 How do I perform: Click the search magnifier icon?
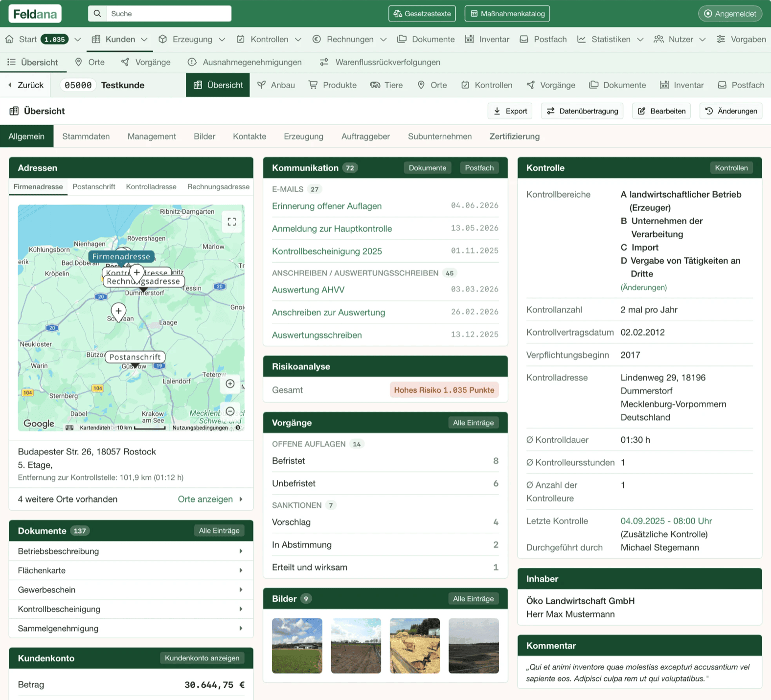(97, 14)
